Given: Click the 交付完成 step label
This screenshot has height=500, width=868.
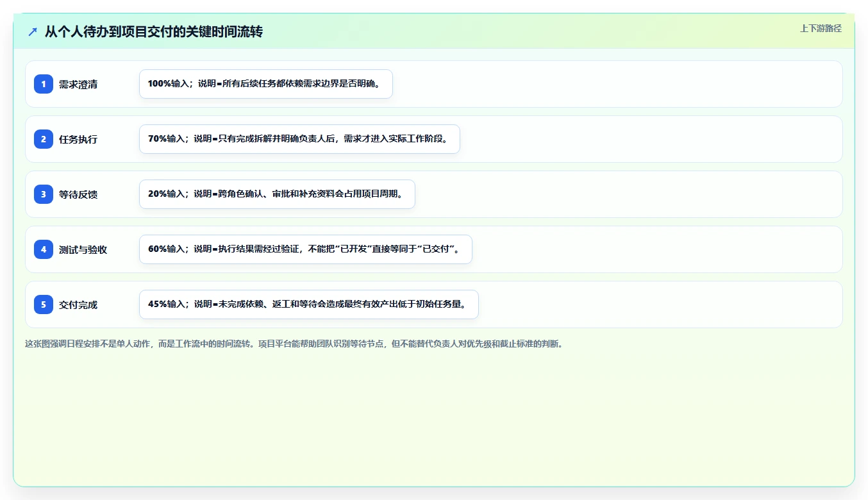Looking at the screenshot, I should (x=78, y=304).
